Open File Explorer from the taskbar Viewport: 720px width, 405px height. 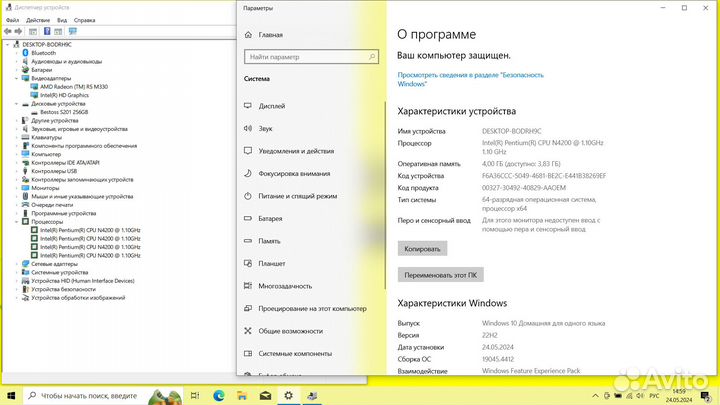(242, 395)
